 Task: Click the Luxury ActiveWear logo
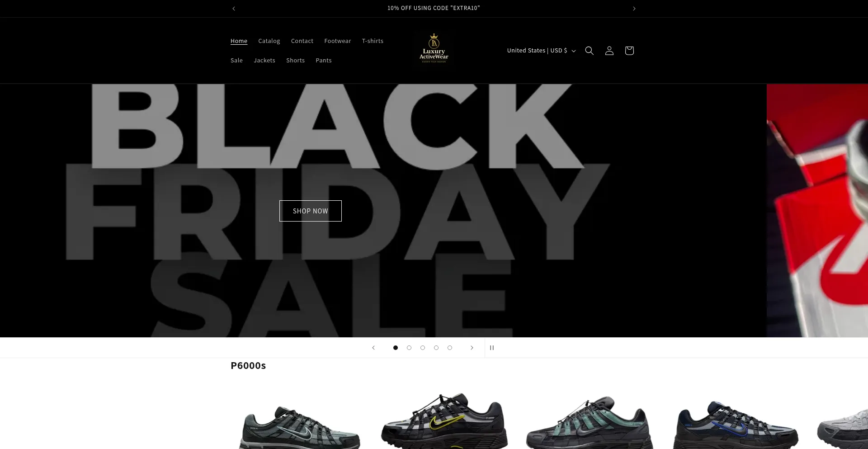pyautogui.click(x=434, y=48)
